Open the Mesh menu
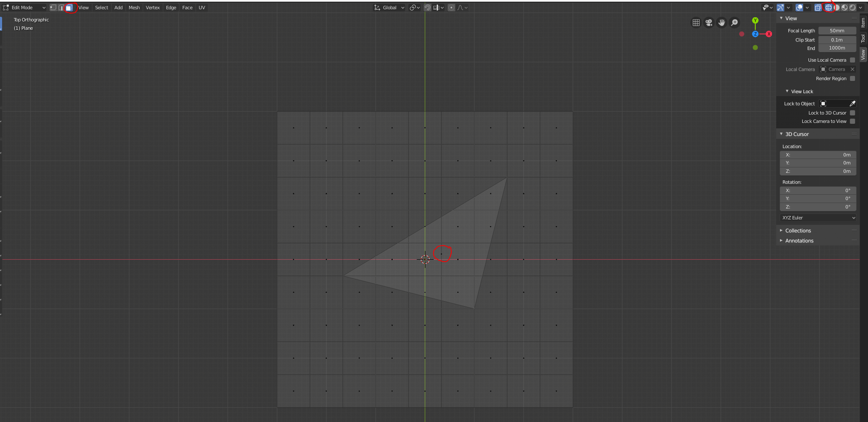The height and width of the screenshot is (422, 868). pyautogui.click(x=134, y=7)
